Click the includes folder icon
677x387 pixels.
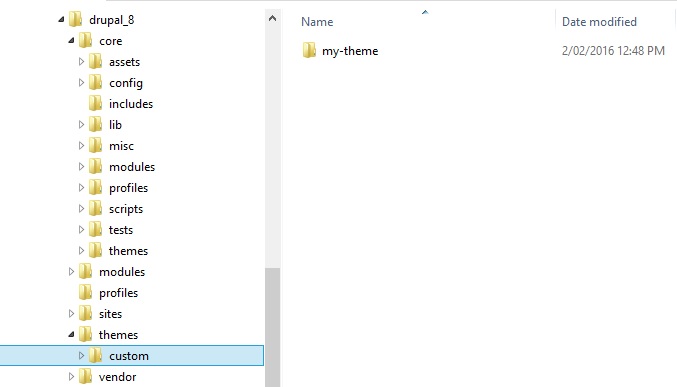pos(95,103)
